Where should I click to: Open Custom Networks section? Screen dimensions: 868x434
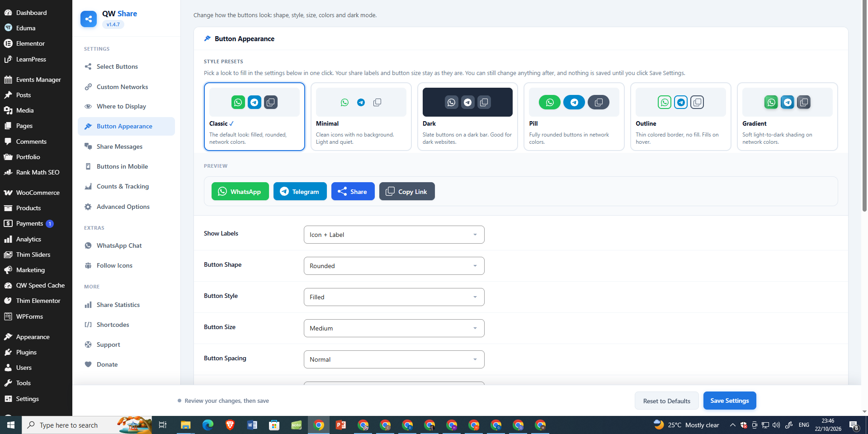point(126,87)
